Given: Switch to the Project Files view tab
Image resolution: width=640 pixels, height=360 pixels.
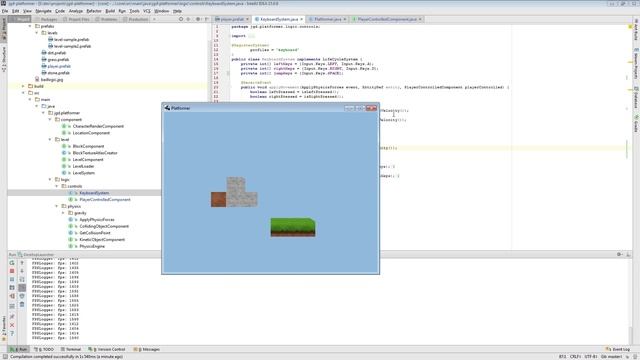Looking at the screenshot, I should 76,19.
